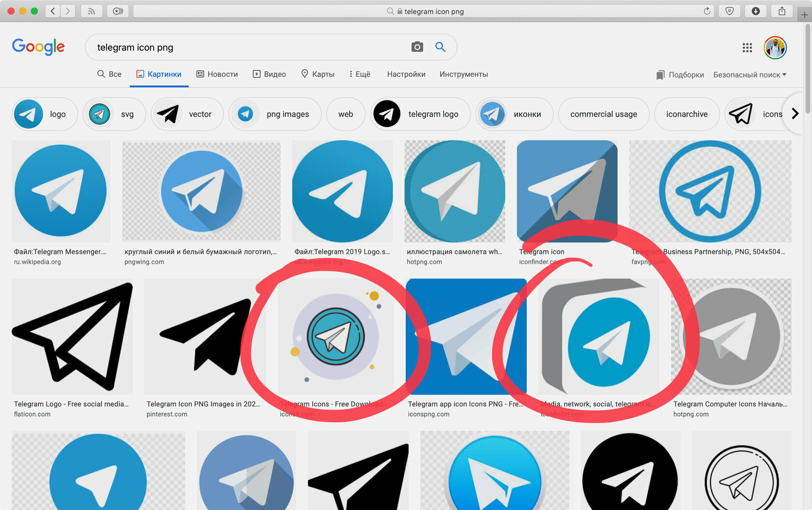Open Настройки settings
Screen dimensions: 812x510
[406, 74]
